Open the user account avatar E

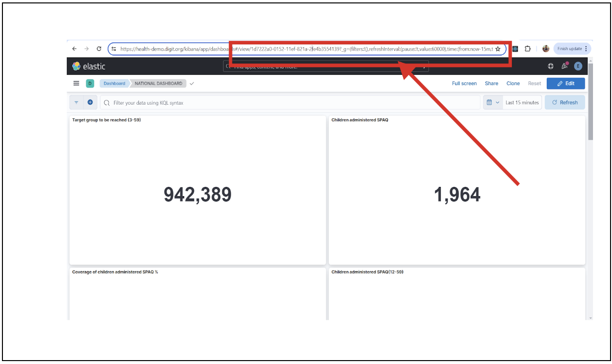[578, 66]
